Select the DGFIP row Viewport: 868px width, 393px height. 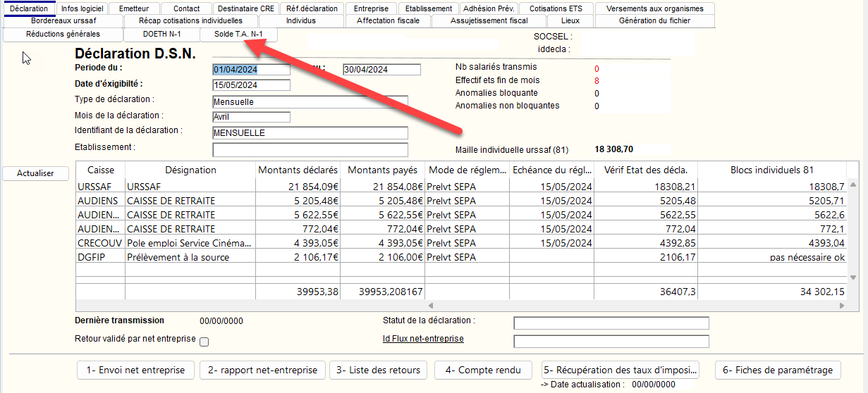coord(461,257)
